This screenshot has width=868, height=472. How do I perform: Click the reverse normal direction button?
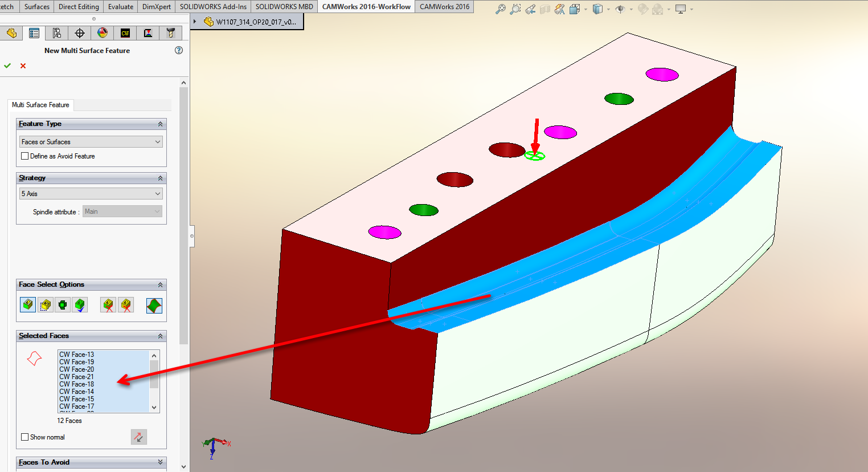point(139,437)
